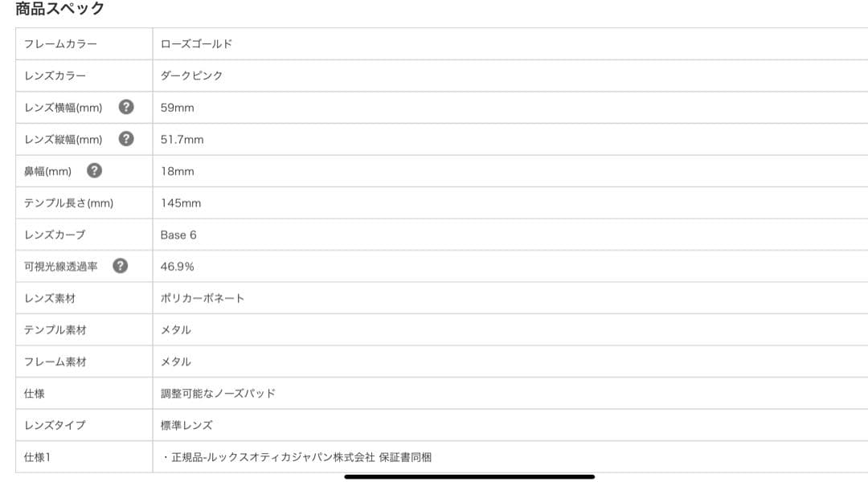
Task: Select the question mark beside レンズ横幅(mm)
Action: tap(126, 107)
